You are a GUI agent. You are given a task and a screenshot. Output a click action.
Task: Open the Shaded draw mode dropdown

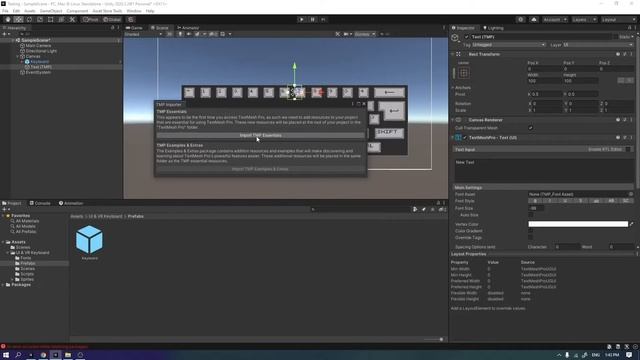(x=143, y=34)
